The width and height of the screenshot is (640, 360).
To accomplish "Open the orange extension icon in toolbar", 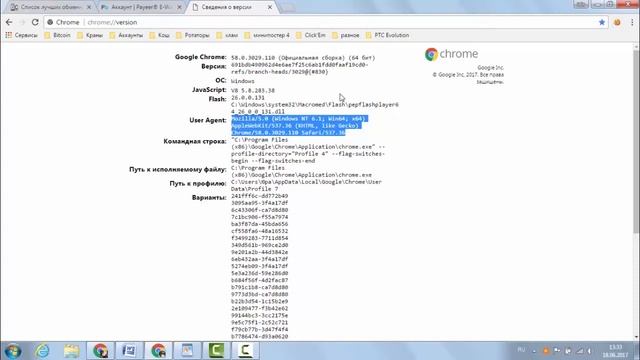I will click(617, 22).
